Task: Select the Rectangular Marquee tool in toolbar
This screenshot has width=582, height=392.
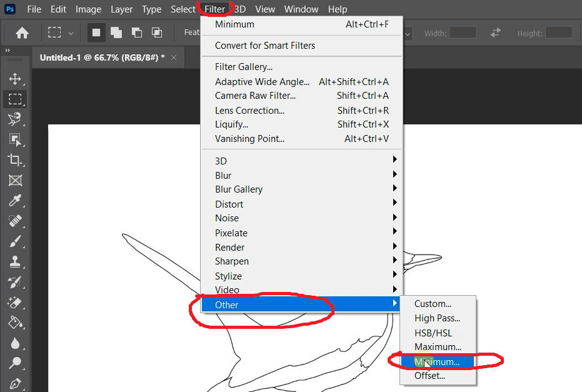Action: pos(15,99)
